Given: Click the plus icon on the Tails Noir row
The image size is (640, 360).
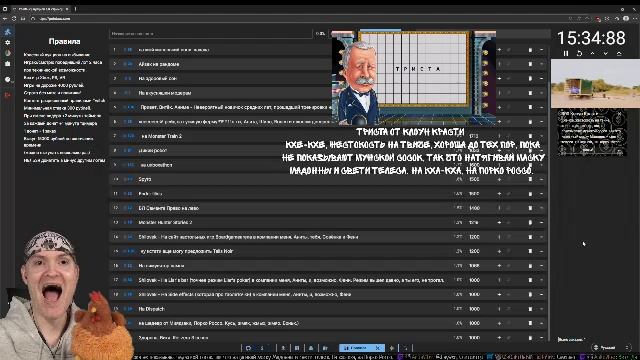Looking at the screenshot, I should coord(499,251).
